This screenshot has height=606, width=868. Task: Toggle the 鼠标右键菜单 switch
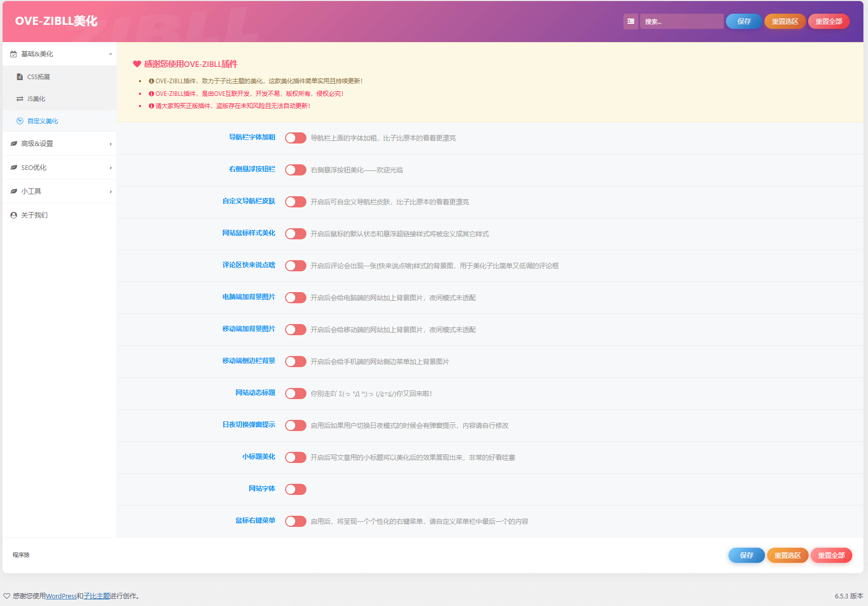295,521
